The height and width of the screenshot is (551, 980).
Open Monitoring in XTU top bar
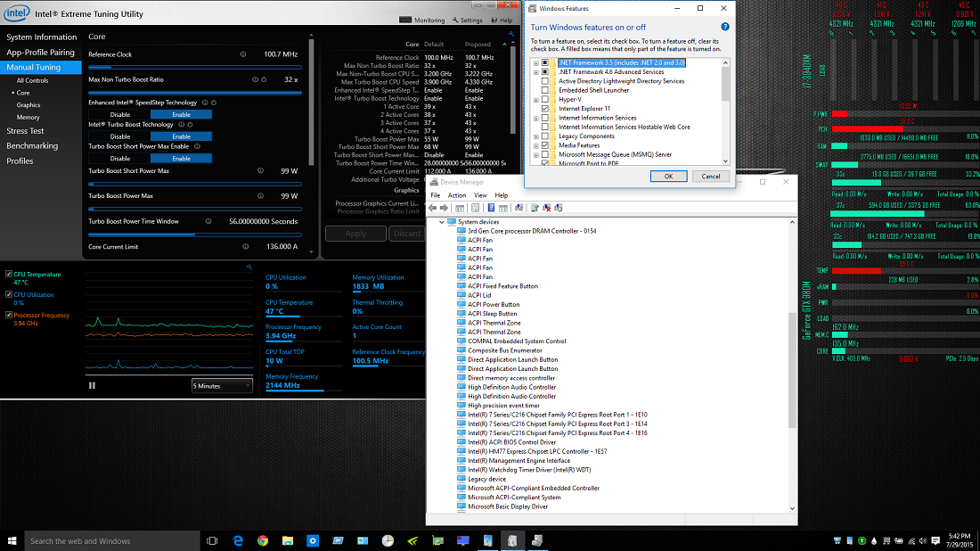pos(422,20)
